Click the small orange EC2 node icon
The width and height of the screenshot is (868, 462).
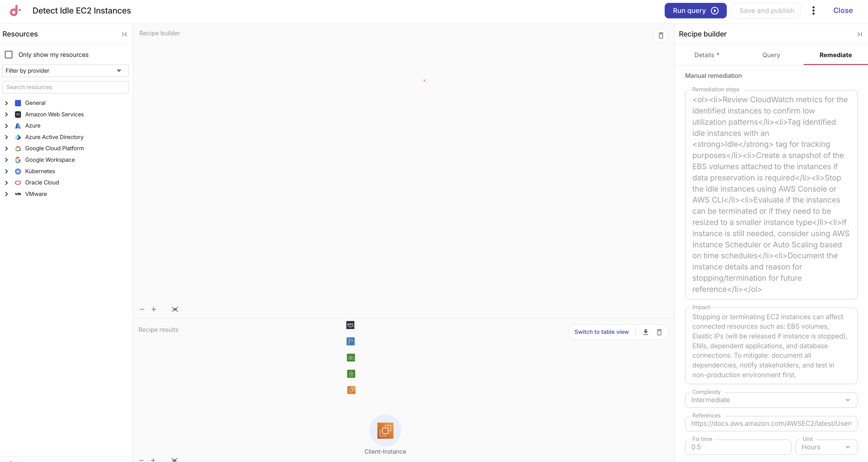click(x=351, y=390)
